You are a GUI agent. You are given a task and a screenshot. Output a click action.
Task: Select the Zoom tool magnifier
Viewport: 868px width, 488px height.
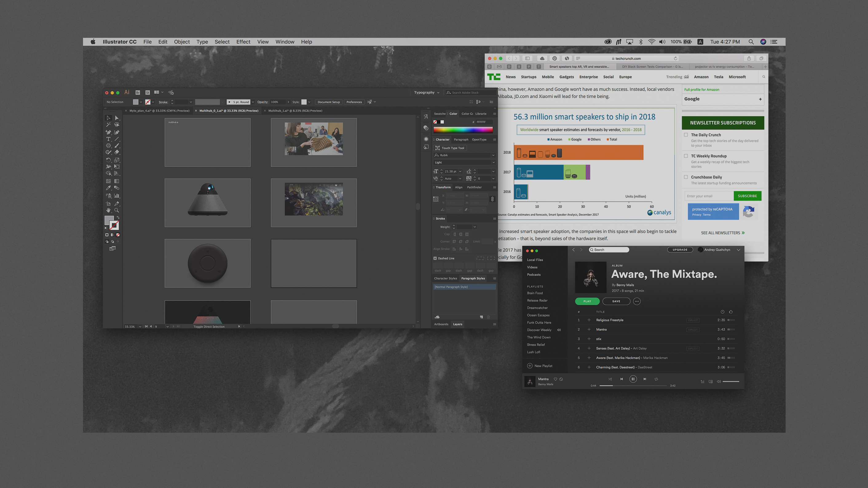[x=116, y=210]
